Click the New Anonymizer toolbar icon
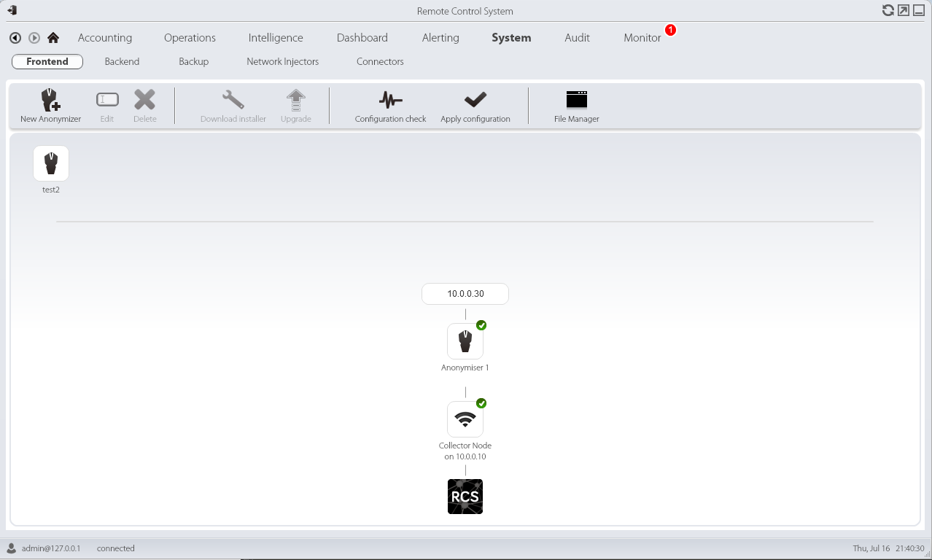Image resolution: width=932 pixels, height=560 pixels. (x=50, y=101)
